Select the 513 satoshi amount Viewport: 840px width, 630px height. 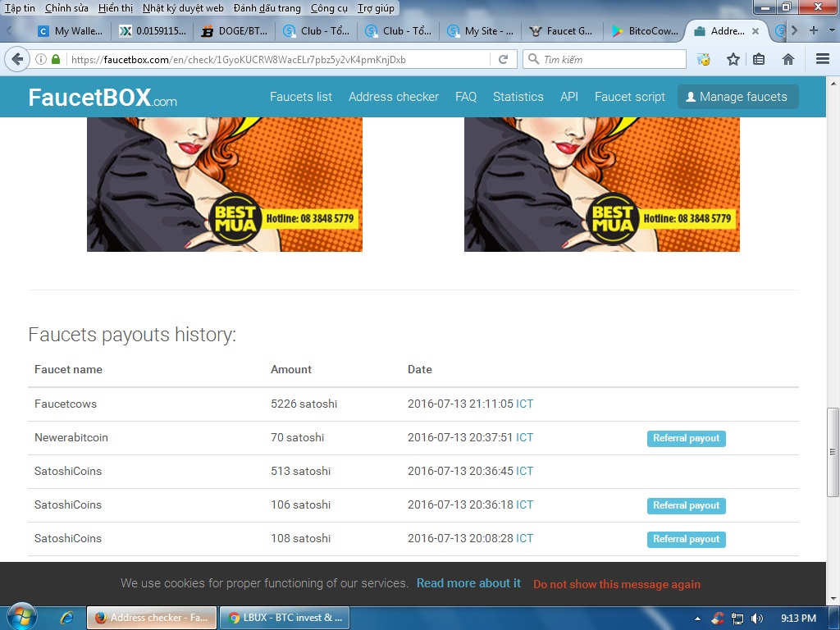click(300, 472)
